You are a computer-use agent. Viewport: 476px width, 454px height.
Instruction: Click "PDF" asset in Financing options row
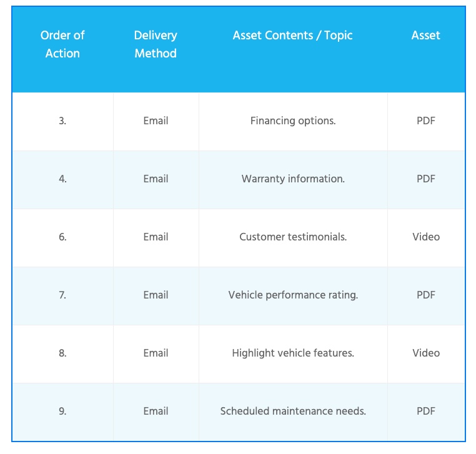coord(426,121)
